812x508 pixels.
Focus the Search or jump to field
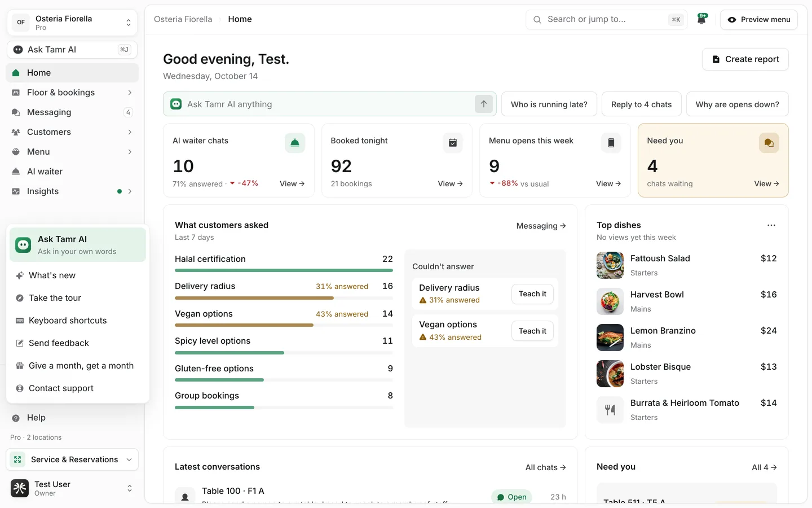(607, 19)
